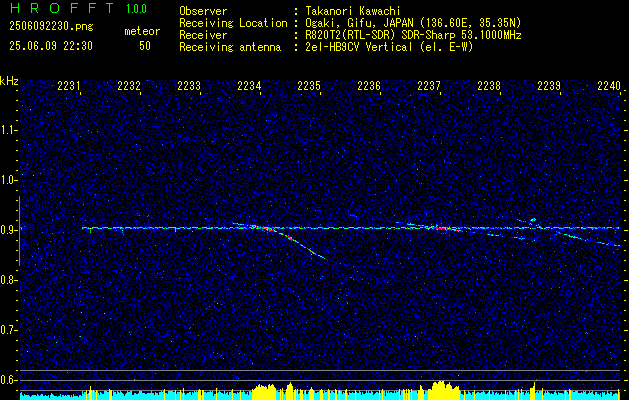
Task: Click the 0.8 kHz axis label
Action: click(9, 280)
